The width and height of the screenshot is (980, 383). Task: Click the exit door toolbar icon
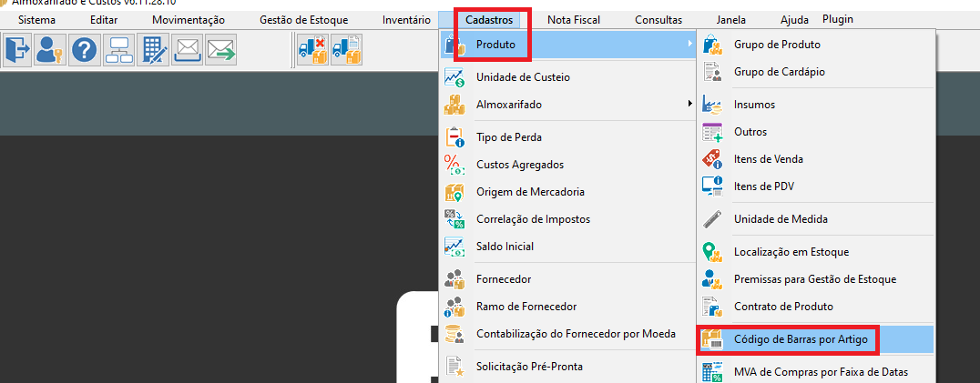17,49
